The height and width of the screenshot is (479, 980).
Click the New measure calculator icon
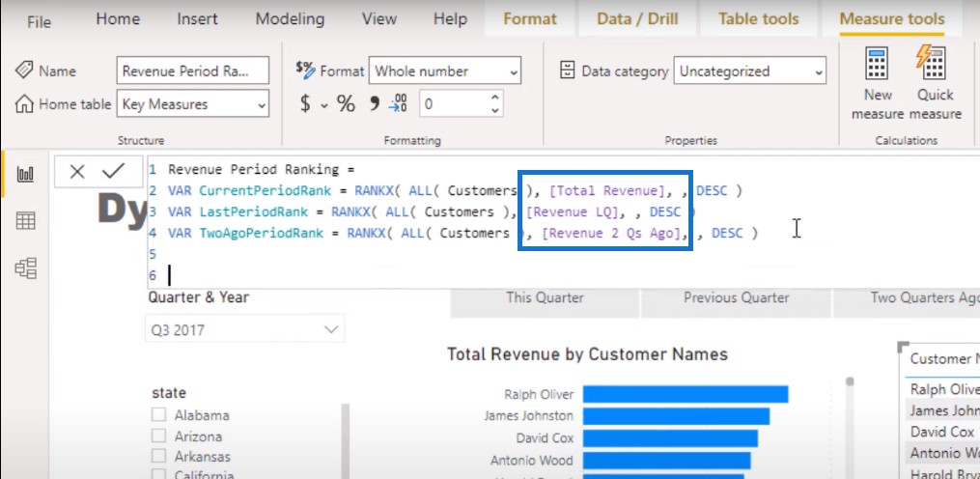[877, 65]
